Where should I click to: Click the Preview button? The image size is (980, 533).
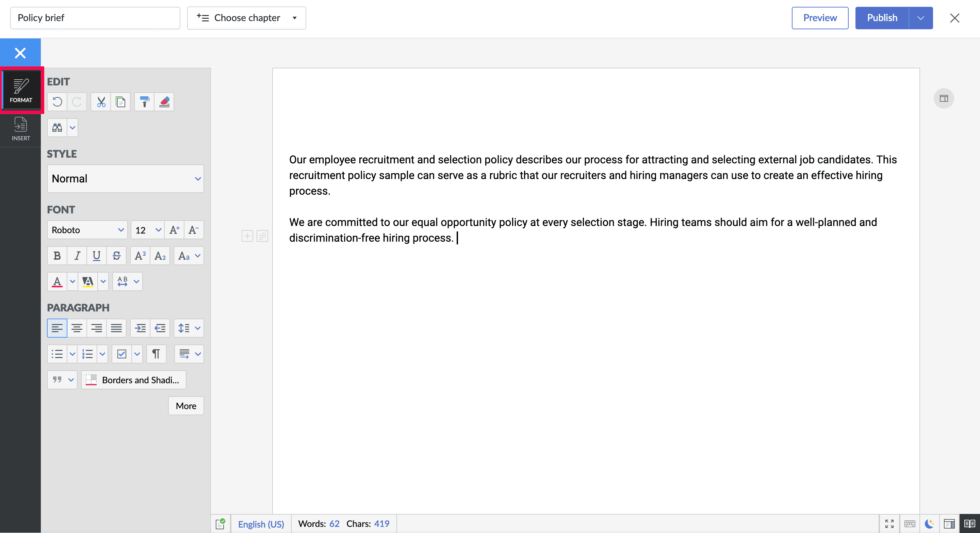(819, 18)
